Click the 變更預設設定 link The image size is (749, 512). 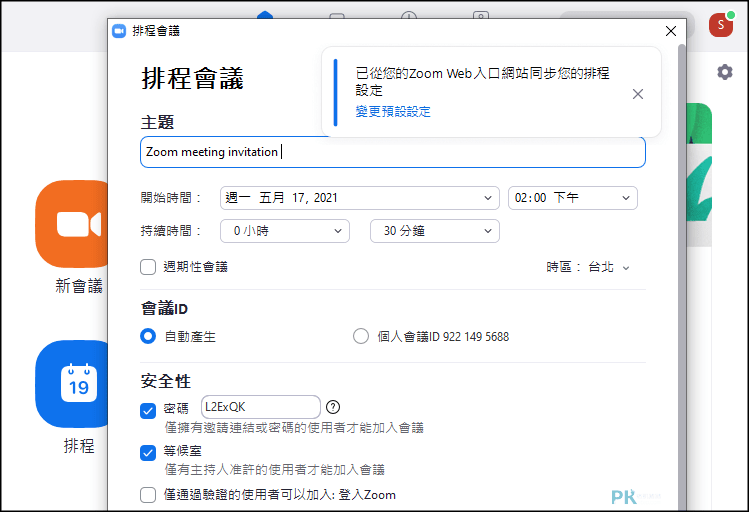393,112
